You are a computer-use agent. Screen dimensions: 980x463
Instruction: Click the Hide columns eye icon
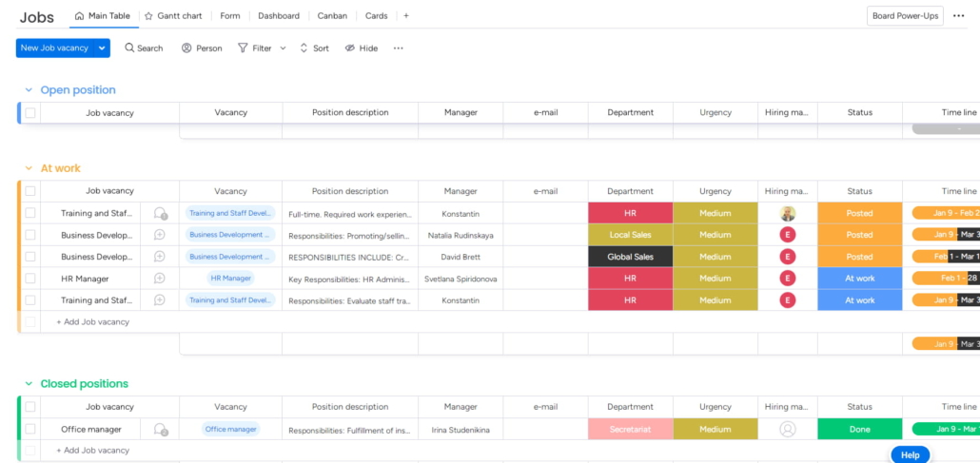(x=350, y=48)
